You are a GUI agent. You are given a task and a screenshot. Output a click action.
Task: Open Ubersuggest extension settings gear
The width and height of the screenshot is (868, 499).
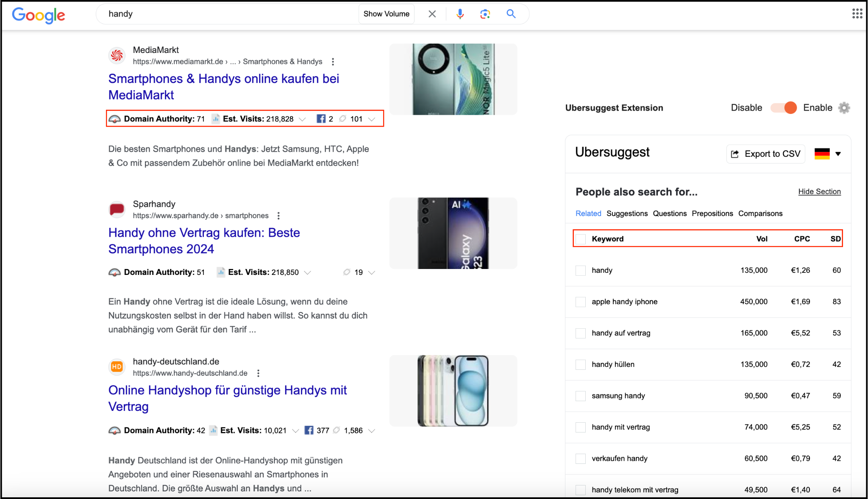click(x=844, y=108)
